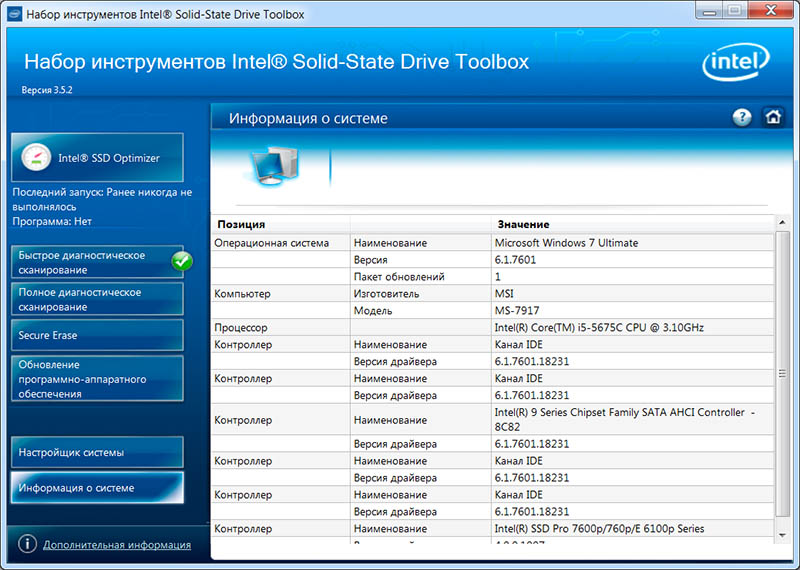Click the Пакет обновлений row label
Viewport: 800px width, 570px height.
click(399, 277)
